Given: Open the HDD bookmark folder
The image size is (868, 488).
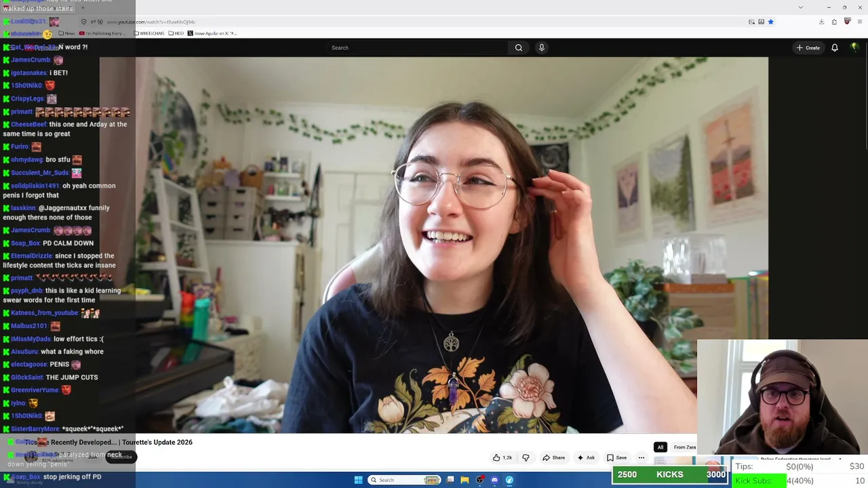Looking at the screenshot, I should 177,33.
